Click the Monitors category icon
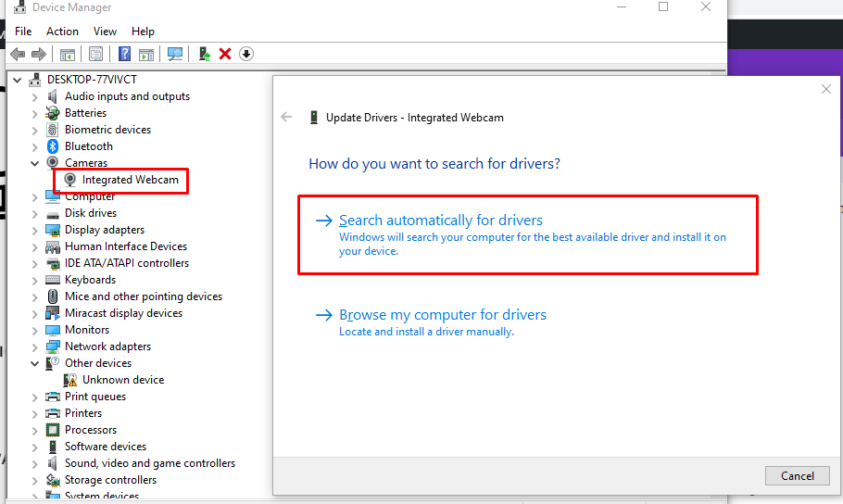This screenshot has height=504, width=843. click(53, 330)
